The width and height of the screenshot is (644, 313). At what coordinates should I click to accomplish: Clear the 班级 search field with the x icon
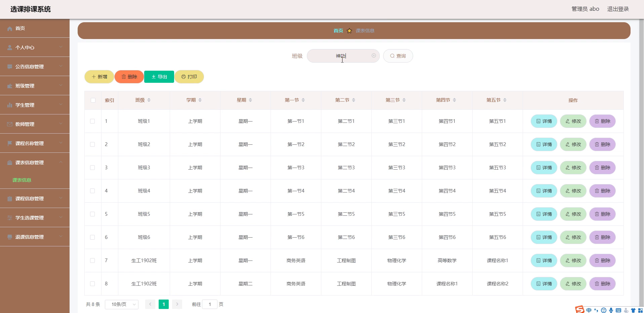[x=374, y=56]
